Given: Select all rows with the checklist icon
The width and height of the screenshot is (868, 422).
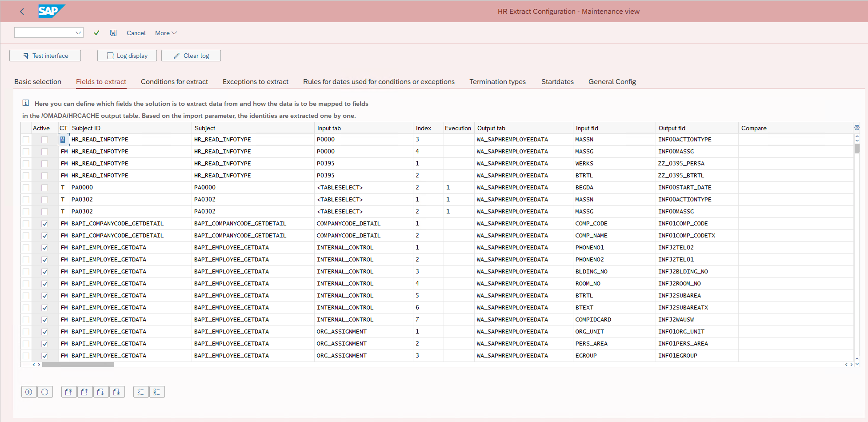Looking at the screenshot, I should [141, 392].
